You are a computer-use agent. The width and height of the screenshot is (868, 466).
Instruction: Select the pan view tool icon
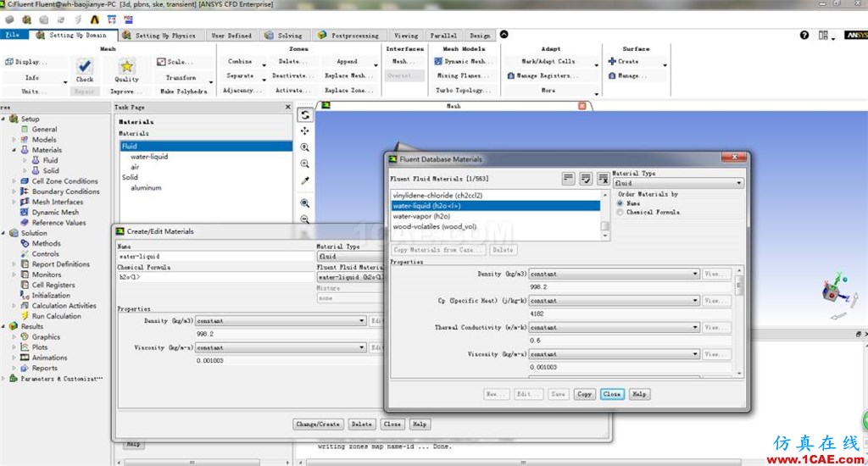point(305,131)
